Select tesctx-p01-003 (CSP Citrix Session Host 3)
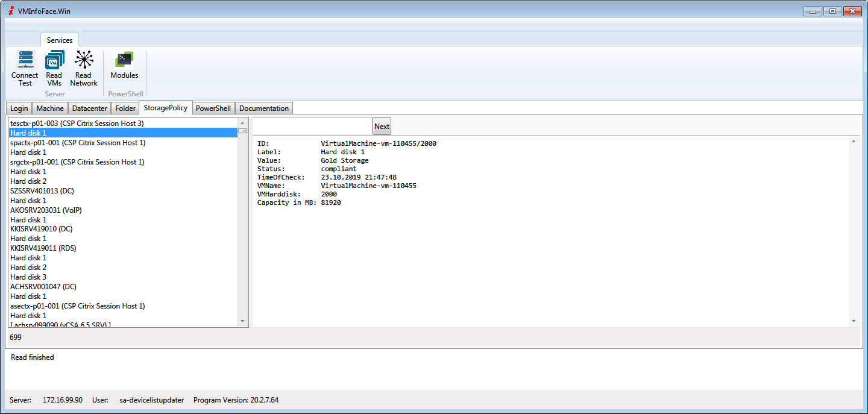Viewport: 868px width, 414px height. (x=123, y=123)
